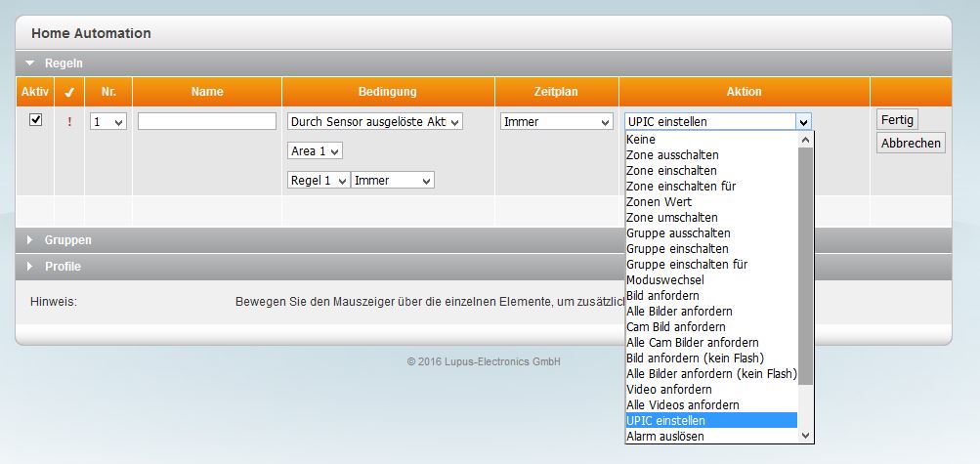
Task: Collapse the Regeln section
Action: coord(30,63)
